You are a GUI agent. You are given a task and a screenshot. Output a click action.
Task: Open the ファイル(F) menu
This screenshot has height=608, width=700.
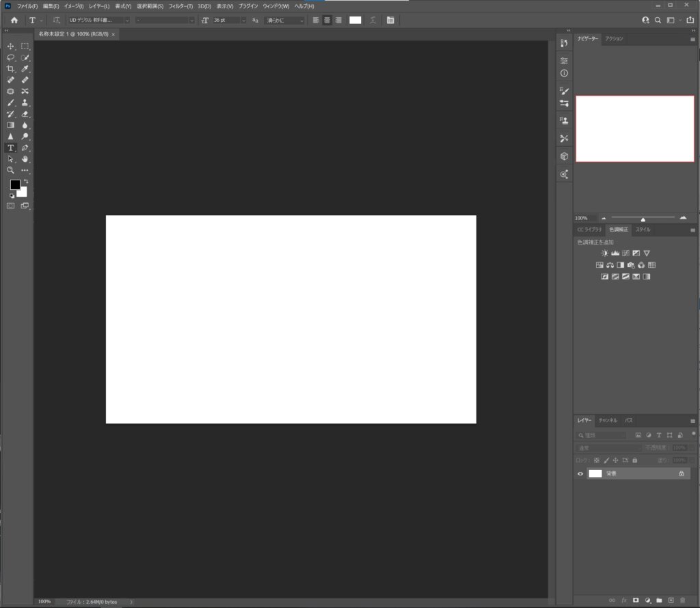tap(27, 6)
